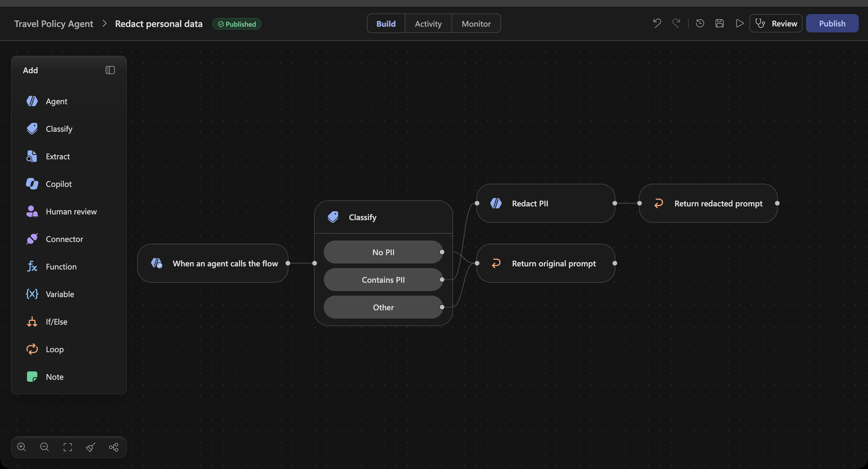Publish the flow

tap(832, 23)
